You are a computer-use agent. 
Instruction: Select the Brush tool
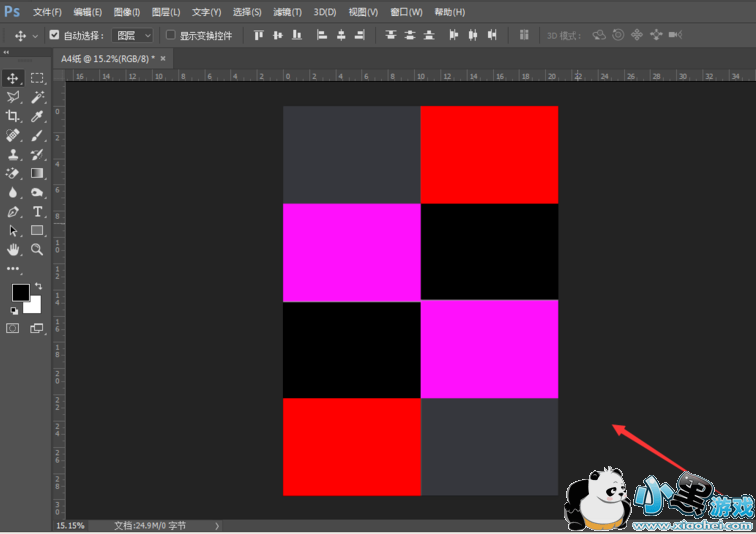37,135
